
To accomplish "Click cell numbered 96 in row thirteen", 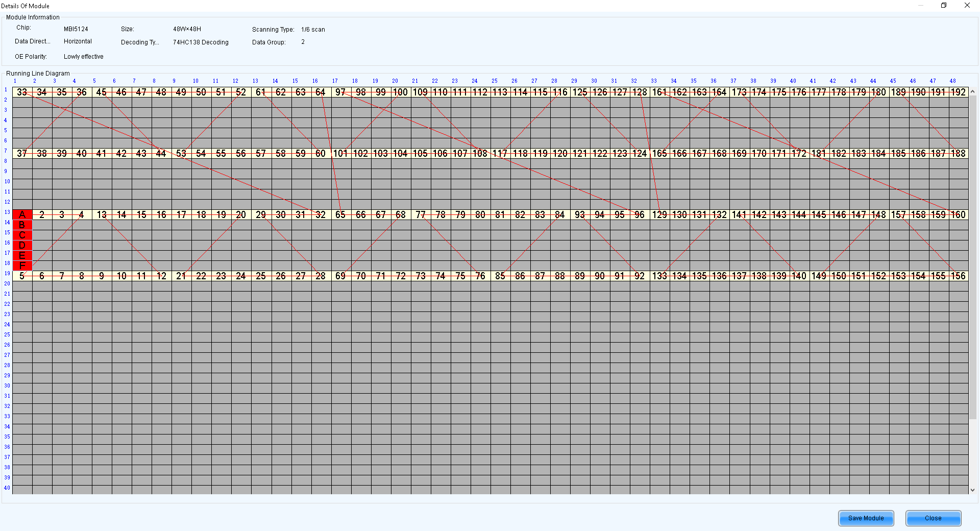I will [640, 214].
